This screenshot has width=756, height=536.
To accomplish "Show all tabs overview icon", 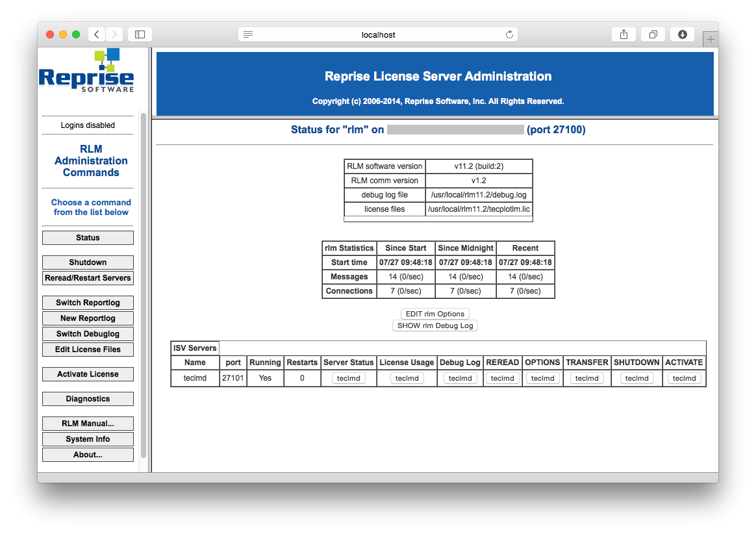I will (653, 34).
